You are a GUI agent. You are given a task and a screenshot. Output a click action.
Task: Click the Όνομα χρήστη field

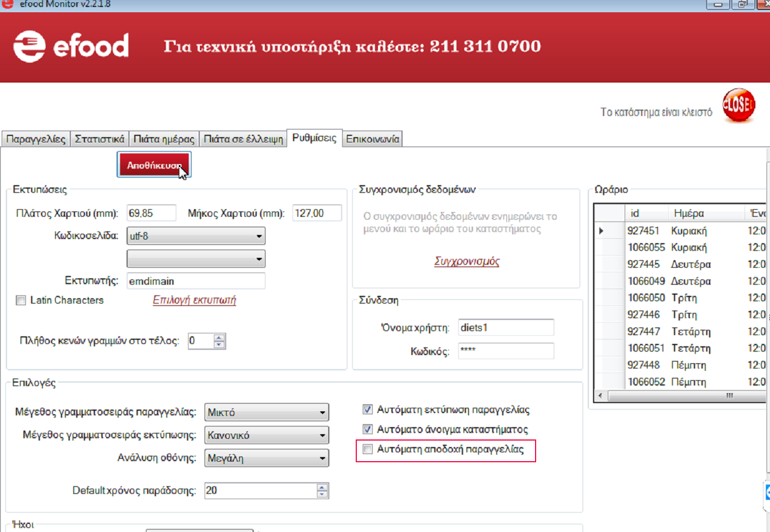pyautogui.click(x=506, y=328)
